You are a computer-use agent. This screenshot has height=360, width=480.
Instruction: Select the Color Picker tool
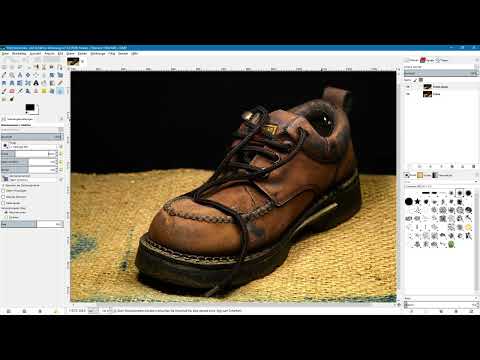point(4,75)
